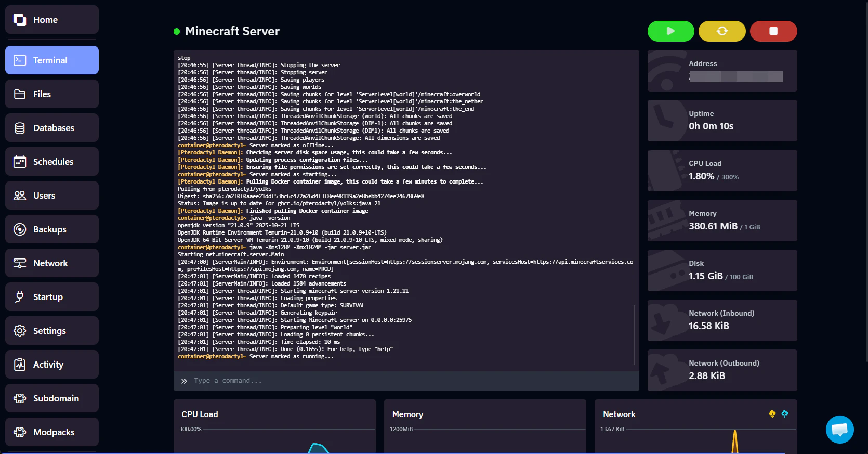
Task: Open Schedules calendar icon
Action: point(20,162)
